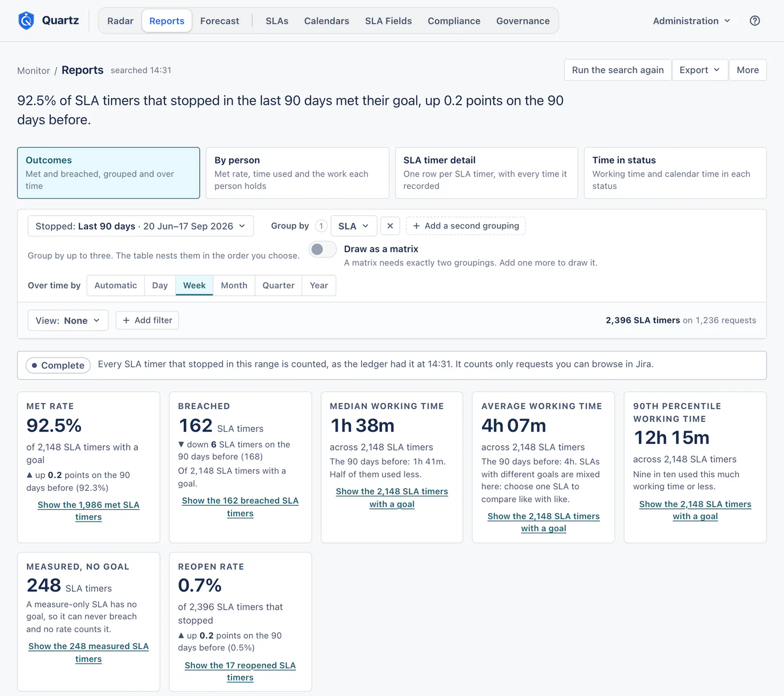Open the help question mark icon
Screen dimensions: 784x696
pyautogui.click(x=755, y=21)
